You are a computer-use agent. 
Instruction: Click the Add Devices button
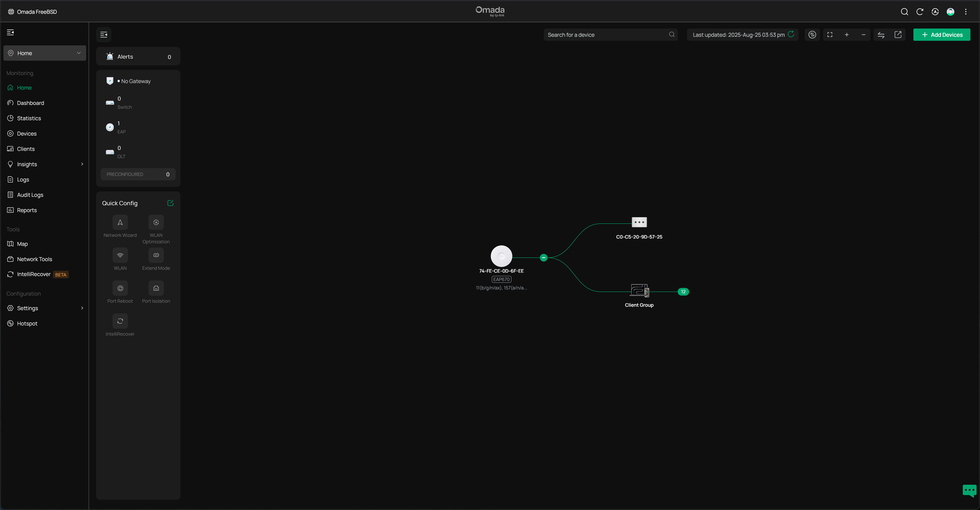coord(942,35)
